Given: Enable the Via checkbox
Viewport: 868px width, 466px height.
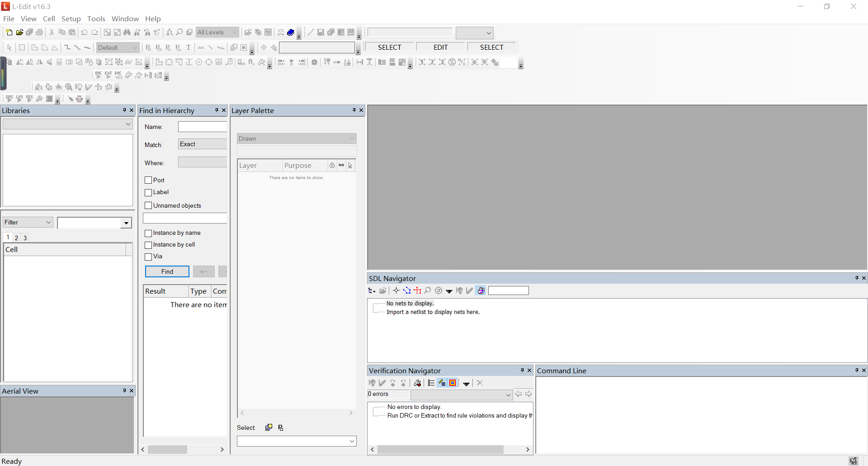Looking at the screenshot, I should pyautogui.click(x=148, y=257).
